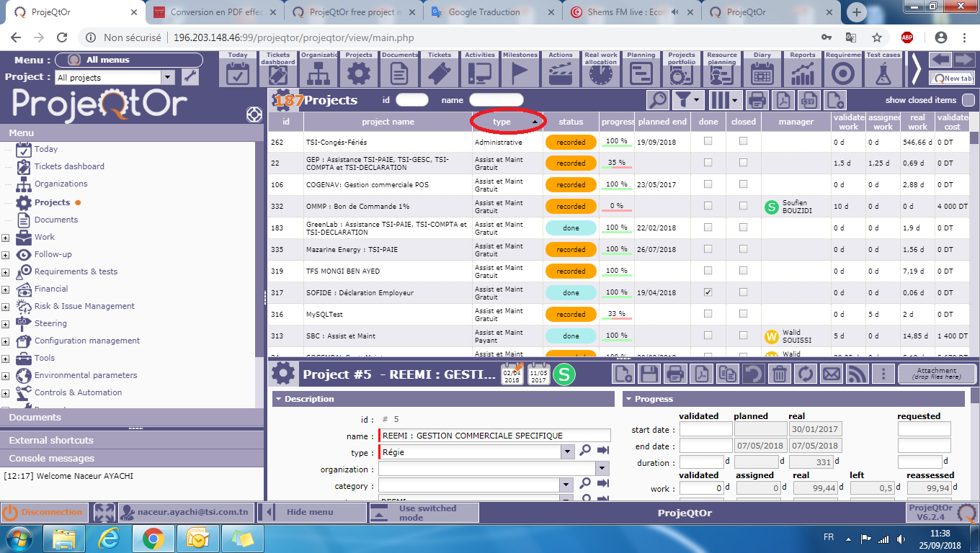This screenshot has height=553, width=980.
Task: Open the All projects selector dropdown
Action: click(x=168, y=78)
